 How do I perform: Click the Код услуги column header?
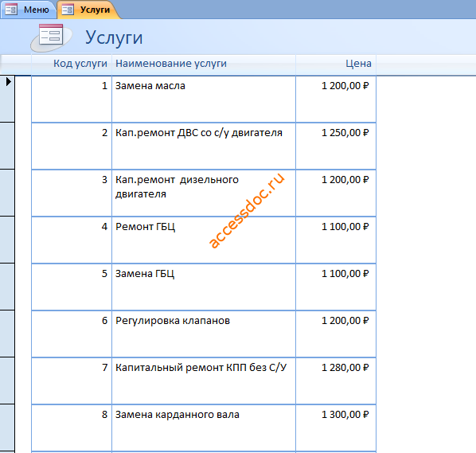[x=72, y=64]
